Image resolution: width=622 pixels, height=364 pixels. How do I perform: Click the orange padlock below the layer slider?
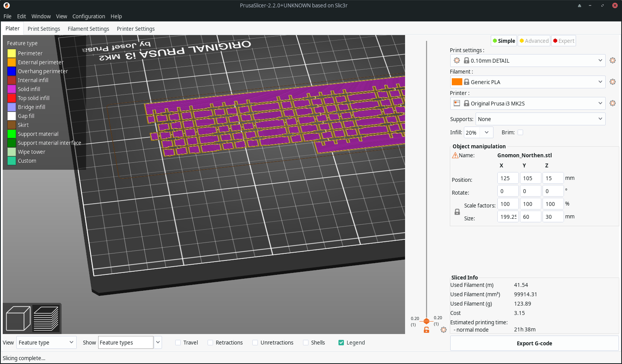(426, 330)
